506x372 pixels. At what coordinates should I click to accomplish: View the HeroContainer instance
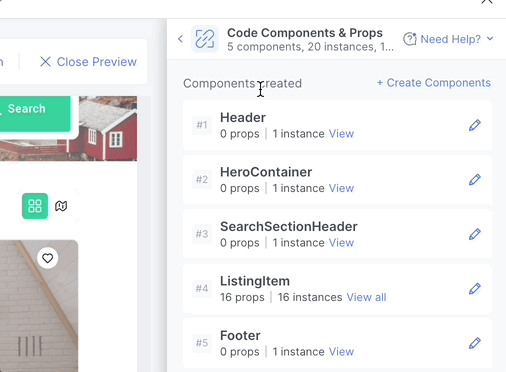point(341,188)
